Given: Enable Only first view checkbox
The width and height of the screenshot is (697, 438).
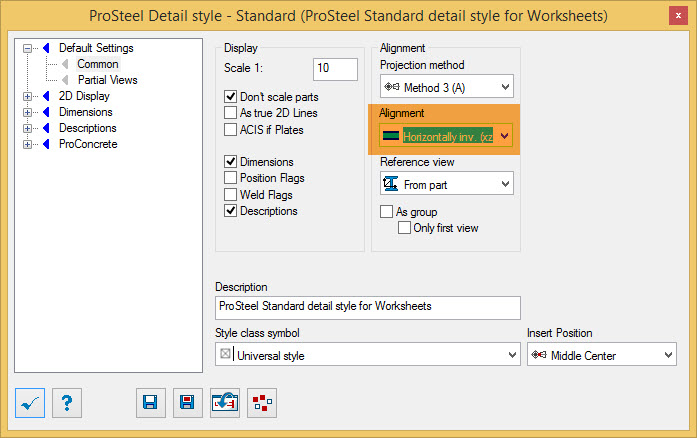Looking at the screenshot, I should click(x=404, y=228).
